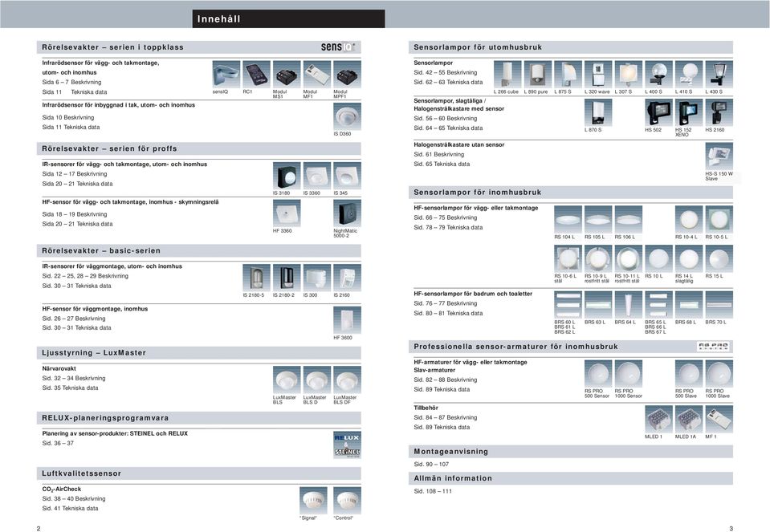This screenshot has height=532, width=770.
Task: Select the RS PRO 1000 Slave image
Action: coord(719,373)
